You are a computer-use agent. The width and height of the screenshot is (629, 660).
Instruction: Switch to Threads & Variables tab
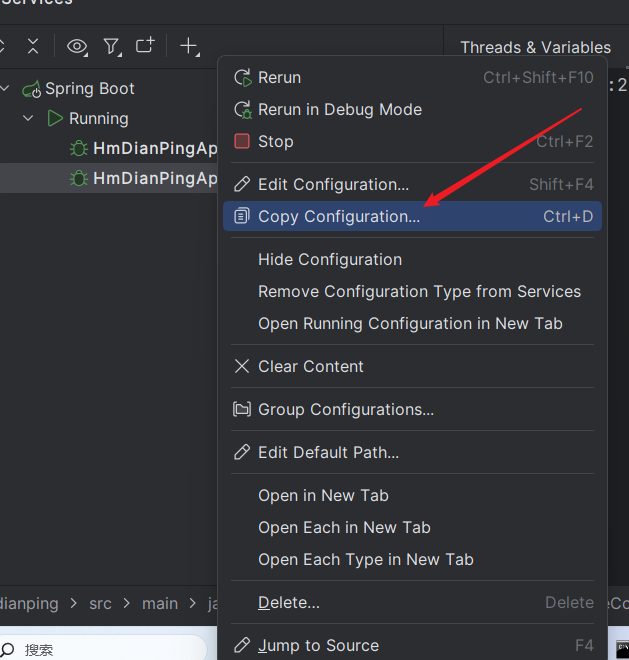536,48
